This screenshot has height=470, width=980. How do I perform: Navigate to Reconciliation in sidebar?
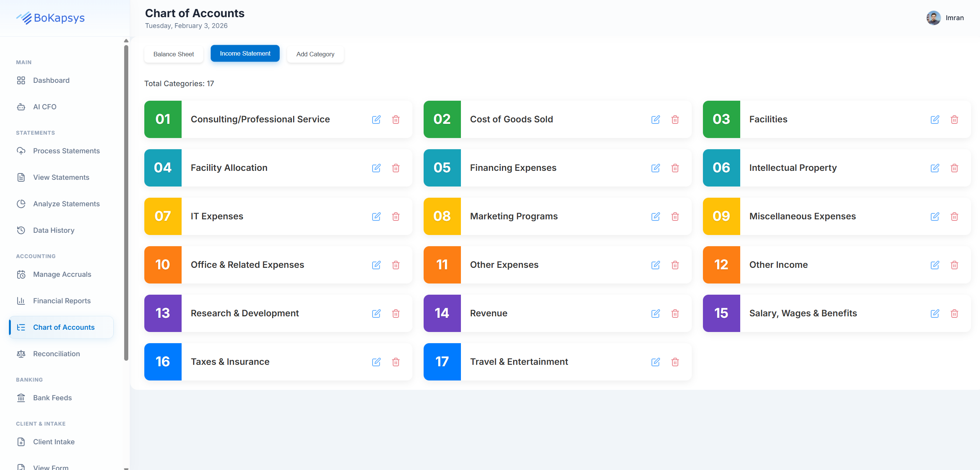[x=56, y=354]
